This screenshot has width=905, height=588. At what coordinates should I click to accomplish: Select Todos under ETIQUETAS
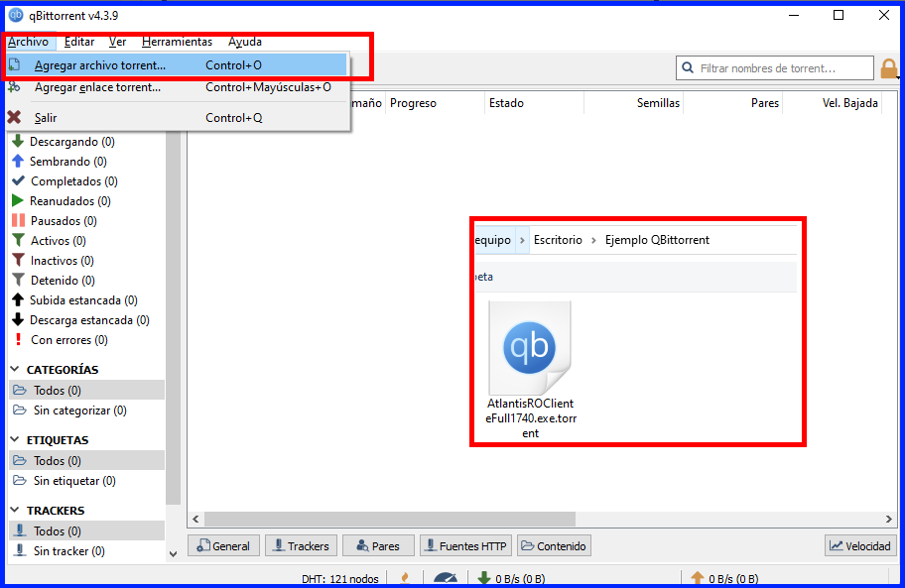pos(86,461)
